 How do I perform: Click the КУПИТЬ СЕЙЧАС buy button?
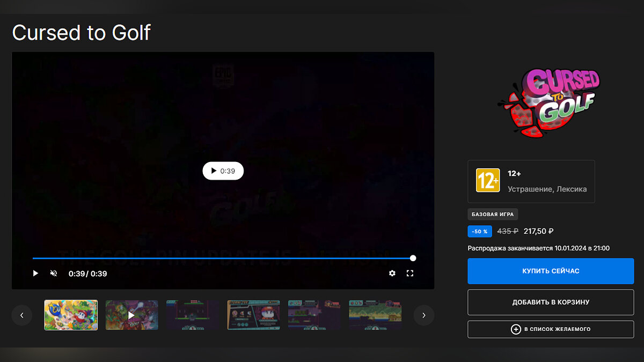tap(551, 271)
